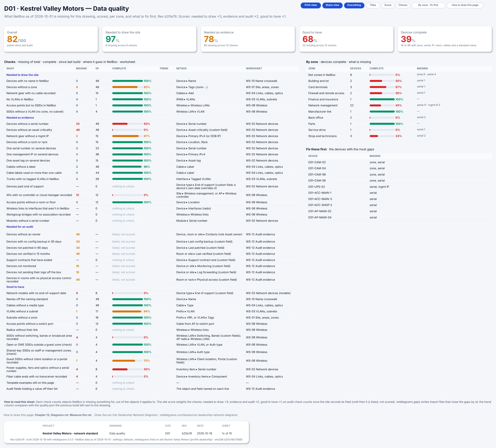The width and height of the screenshot is (496, 448).
Task: Click the Share view button
Action: tap(332, 5)
